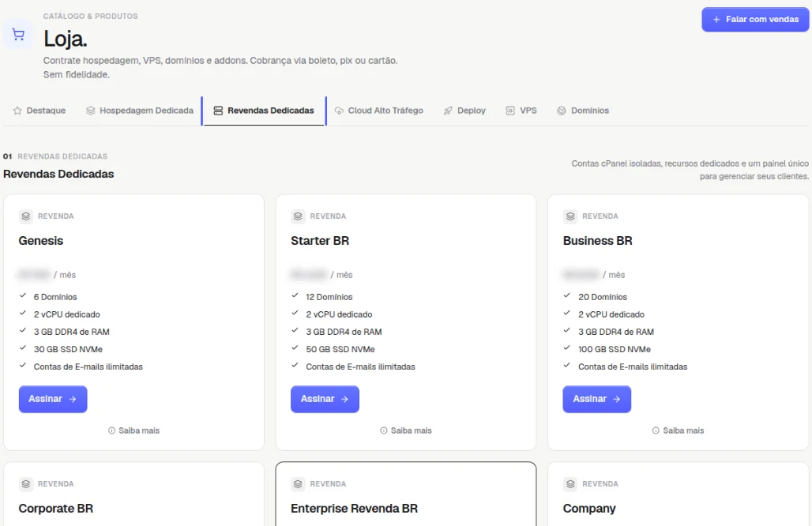Screen dimensions: 812x526
Task: Click the Starter BR plan title
Action: 320,241
